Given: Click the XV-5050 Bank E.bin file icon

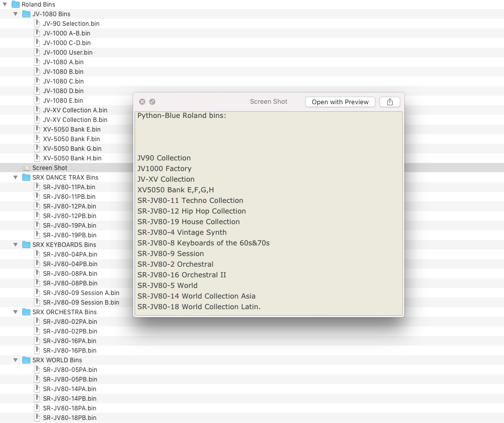Looking at the screenshot, I should 37,130.
